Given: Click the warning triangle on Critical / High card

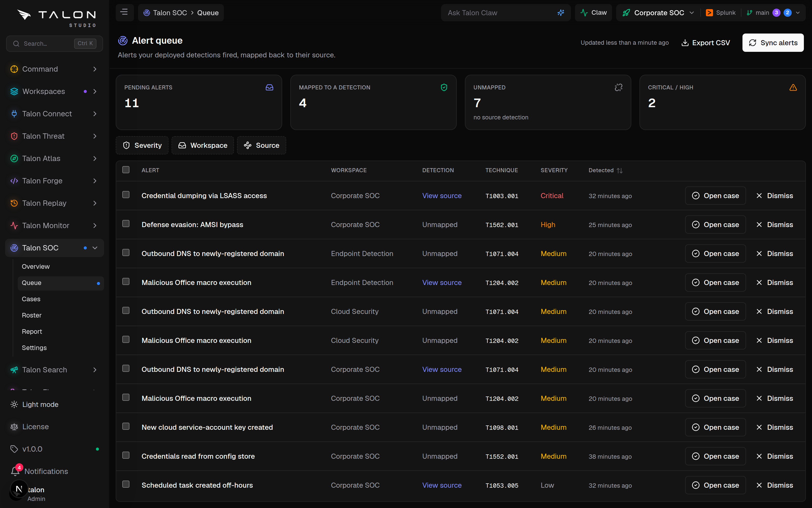Looking at the screenshot, I should 793,87.
